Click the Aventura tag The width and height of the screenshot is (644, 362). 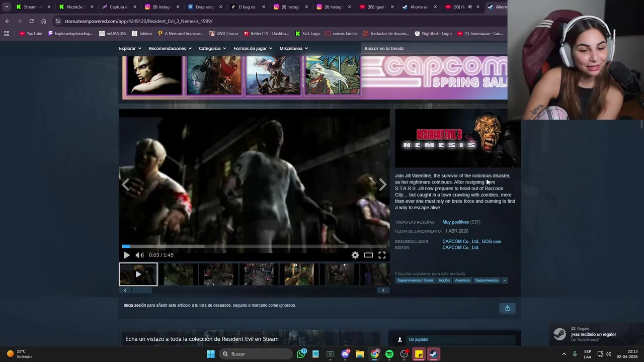coord(462,280)
